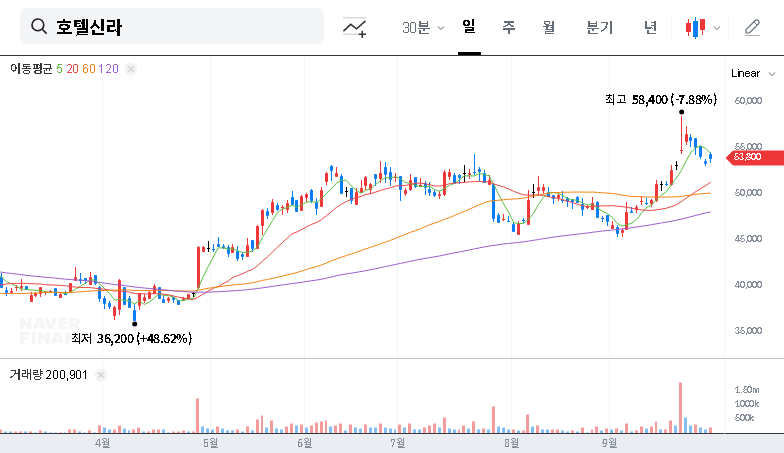Click the moving average 20 value
The width and height of the screenshot is (784, 453).
coord(72,69)
